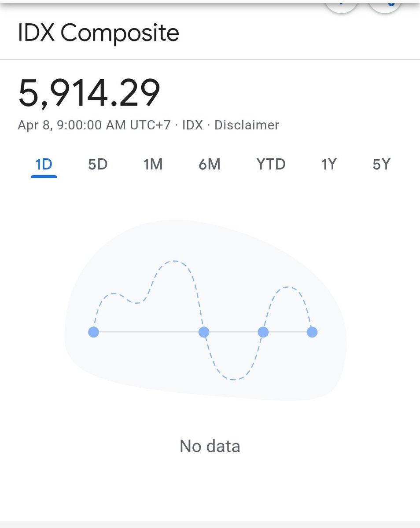Click the IDX Composite title

99,32
